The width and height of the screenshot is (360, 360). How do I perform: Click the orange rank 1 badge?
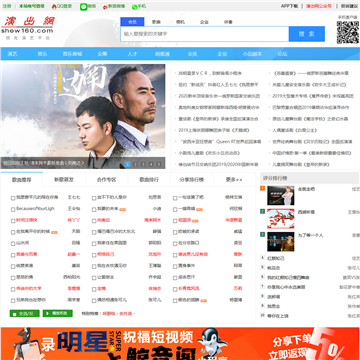pyautogui.click(x=263, y=189)
